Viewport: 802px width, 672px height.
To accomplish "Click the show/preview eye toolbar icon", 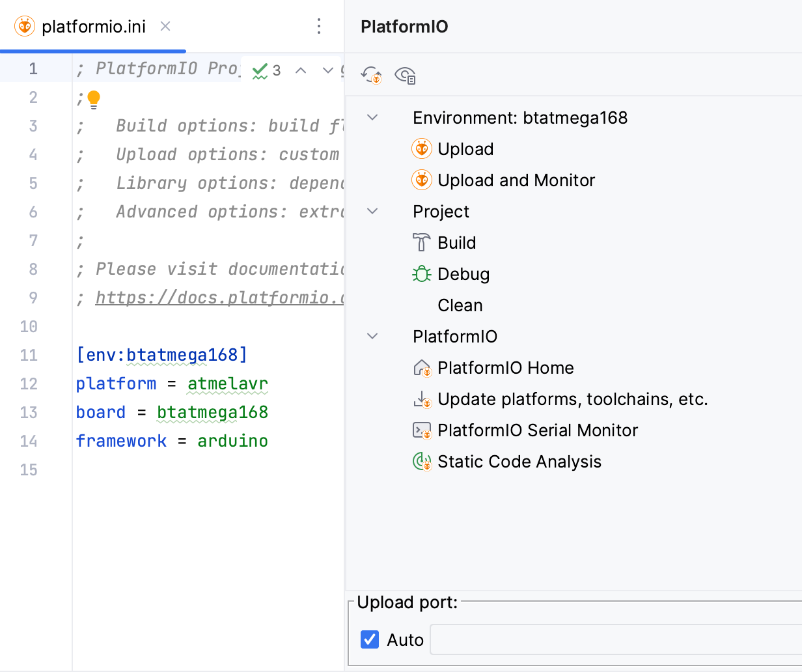I will (x=405, y=76).
